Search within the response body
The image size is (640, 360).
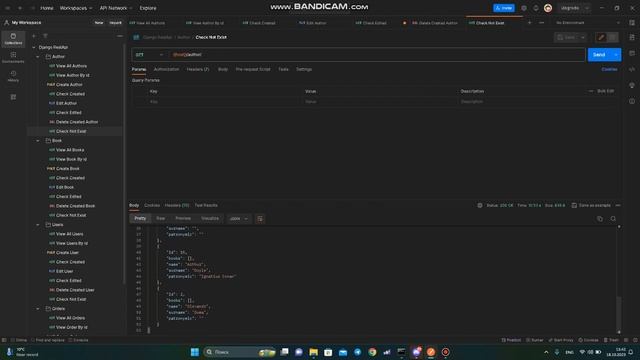(613, 219)
